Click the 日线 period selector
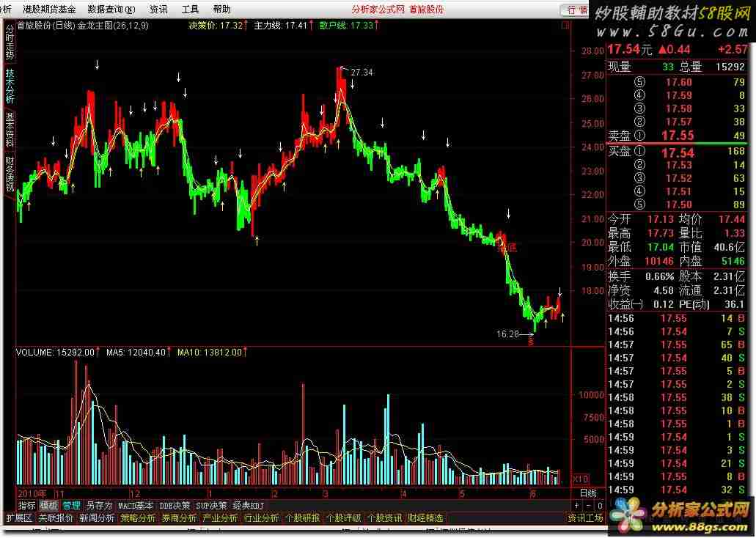Screen dimensions: 756x538 (588, 493)
